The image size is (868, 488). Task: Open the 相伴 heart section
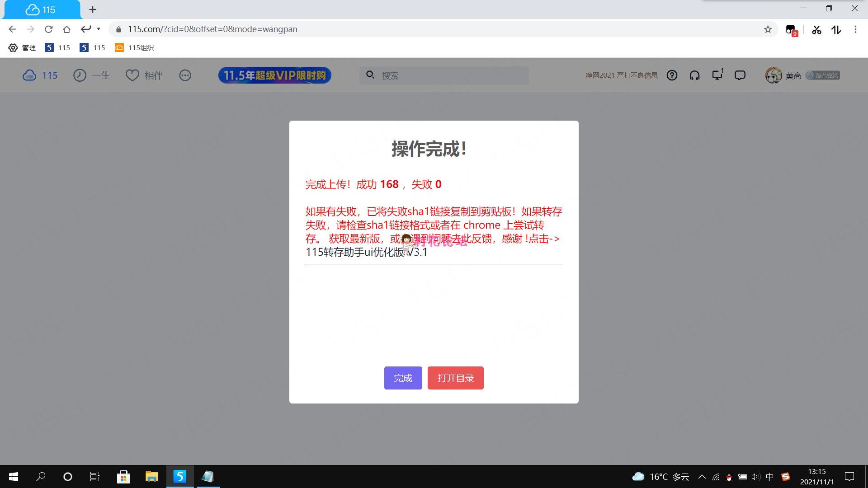144,75
